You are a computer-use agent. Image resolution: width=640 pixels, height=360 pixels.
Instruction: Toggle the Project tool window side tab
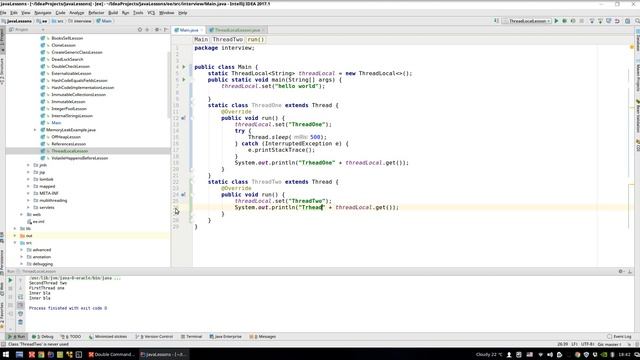coord(2,39)
